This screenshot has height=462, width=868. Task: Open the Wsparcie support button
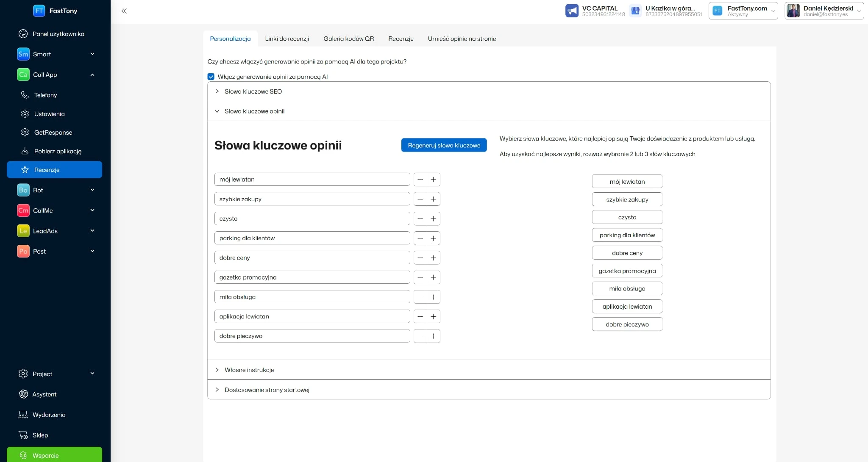(x=54, y=455)
